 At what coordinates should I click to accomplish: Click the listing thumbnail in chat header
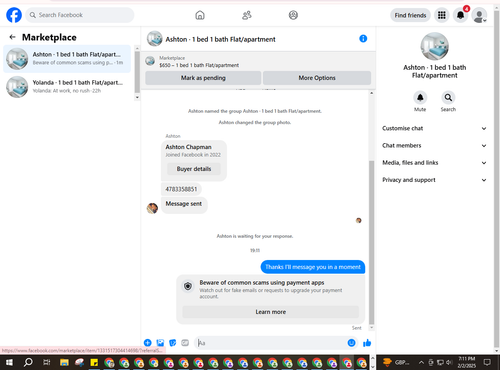pos(155,39)
